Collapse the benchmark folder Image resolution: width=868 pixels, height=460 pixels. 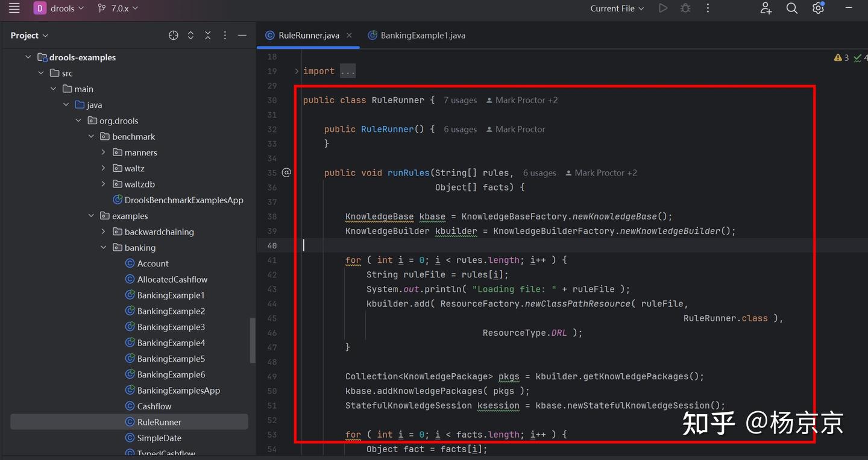(91, 137)
